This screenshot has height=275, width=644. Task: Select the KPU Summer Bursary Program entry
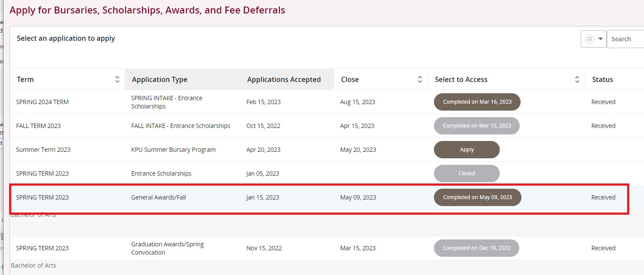click(173, 150)
